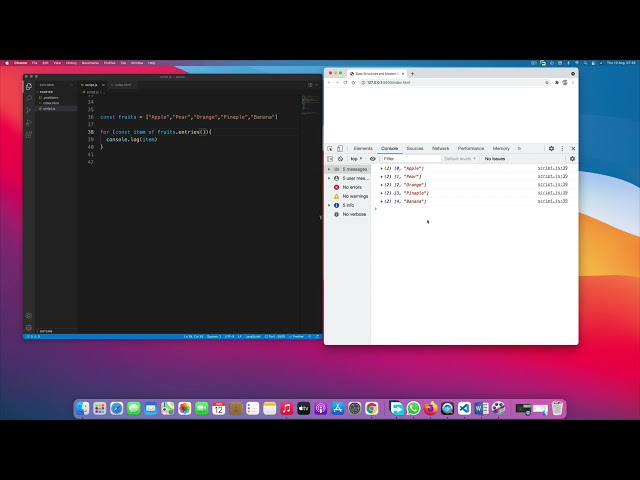Open WhatsApp from the Dock

(413, 408)
